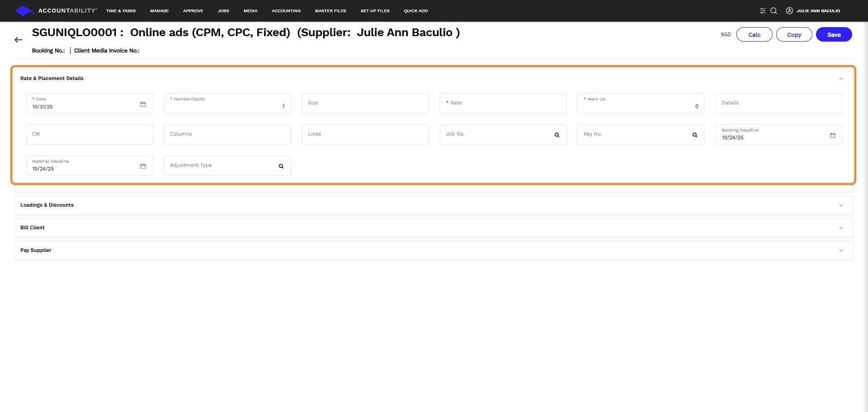
Task: Click the Client Media Invoice No. label
Action: 107,51
